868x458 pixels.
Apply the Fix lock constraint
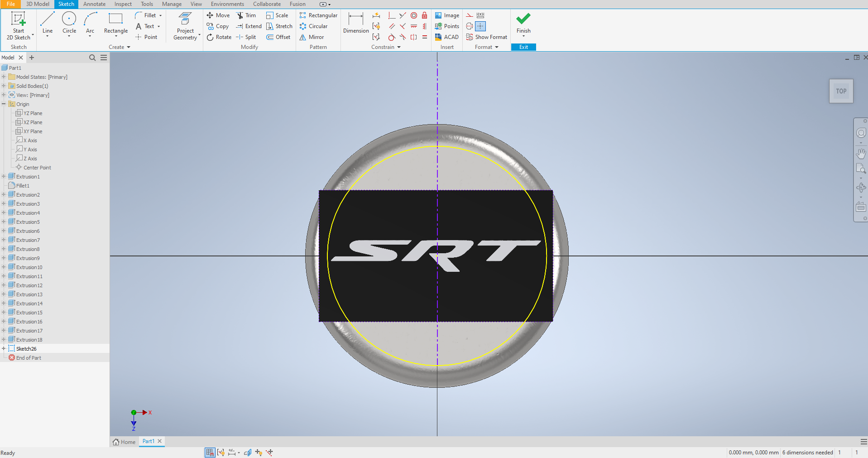(425, 15)
